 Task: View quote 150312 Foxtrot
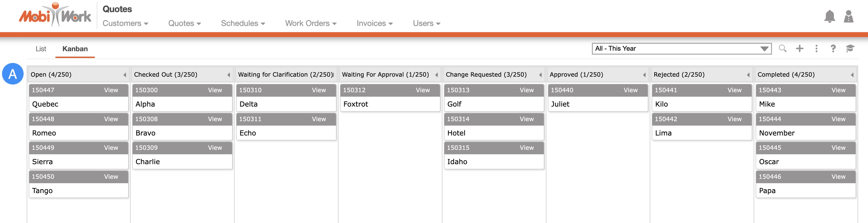point(423,90)
